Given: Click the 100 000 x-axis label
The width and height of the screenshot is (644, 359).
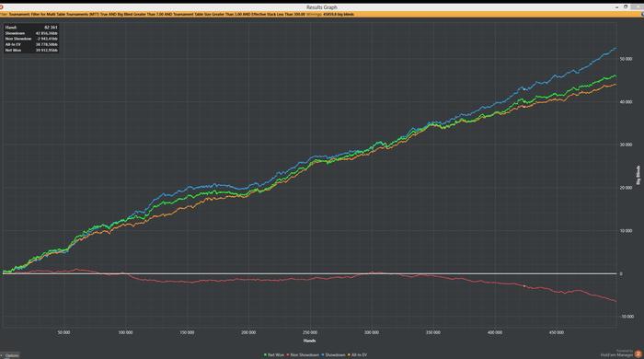Looking at the screenshot, I should 125,332.
